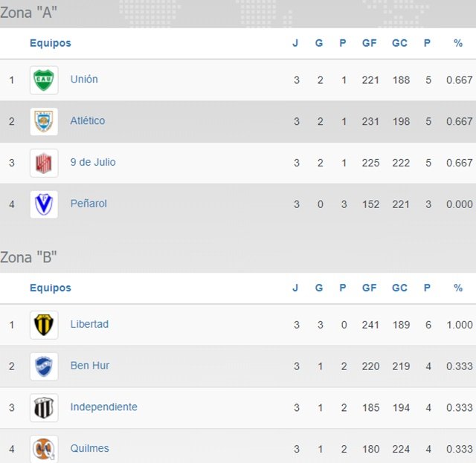Click the % column header in Zona B
The height and width of the screenshot is (463, 476).
(x=458, y=288)
